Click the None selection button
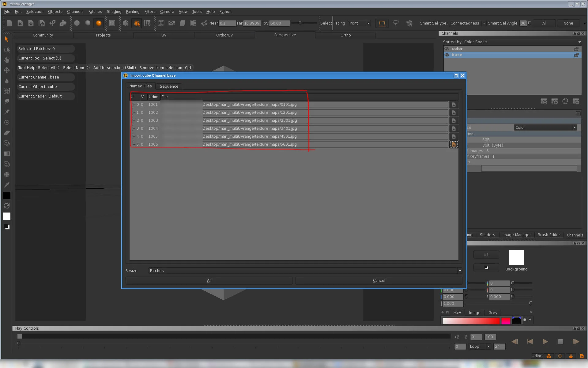Viewport: 588px width, 368px height. point(568,23)
